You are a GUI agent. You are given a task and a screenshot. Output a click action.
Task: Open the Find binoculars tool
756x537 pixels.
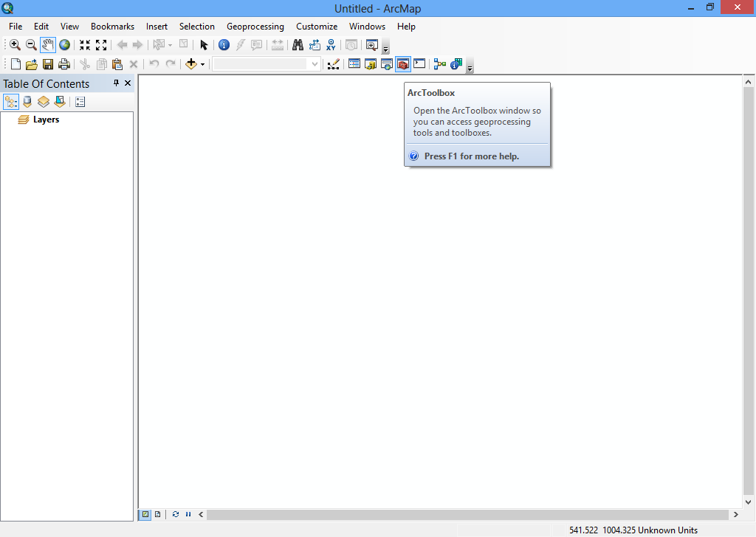tap(298, 45)
